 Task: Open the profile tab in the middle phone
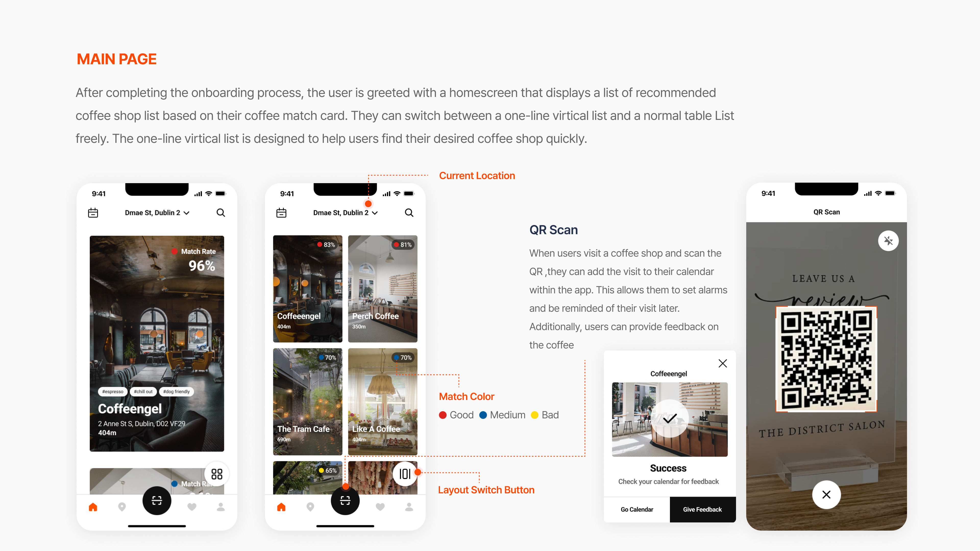click(x=409, y=507)
